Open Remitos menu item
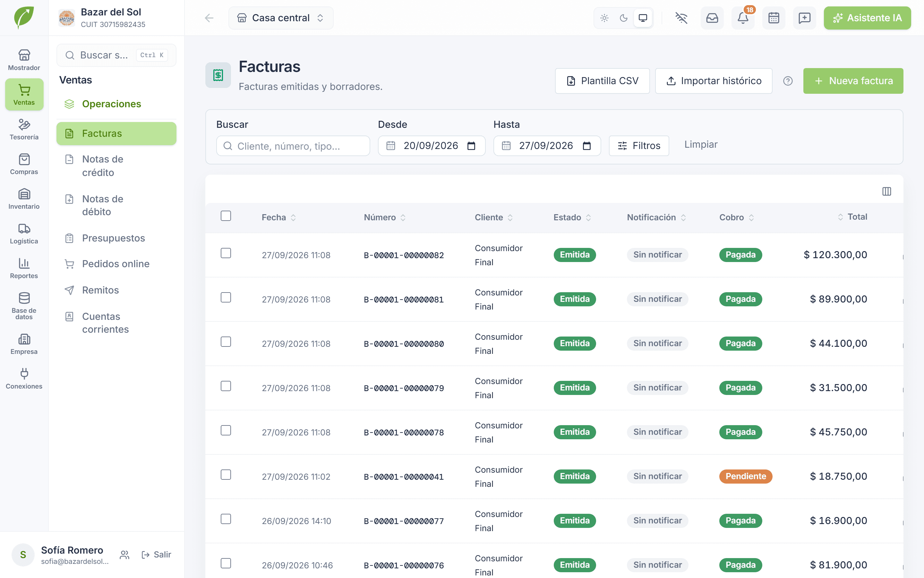The height and width of the screenshot is (578, 924). tap(116, 290)
